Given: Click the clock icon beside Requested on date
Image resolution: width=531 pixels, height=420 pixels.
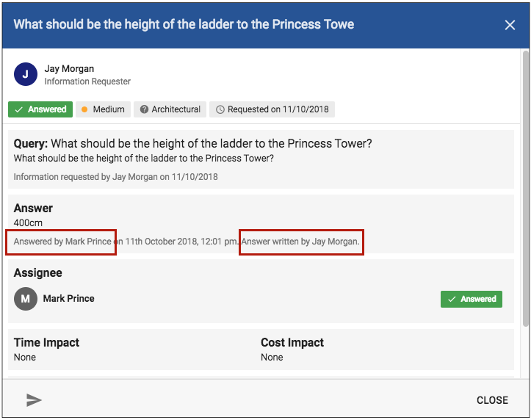Looking at the screenshot, I should click(220, 109).
